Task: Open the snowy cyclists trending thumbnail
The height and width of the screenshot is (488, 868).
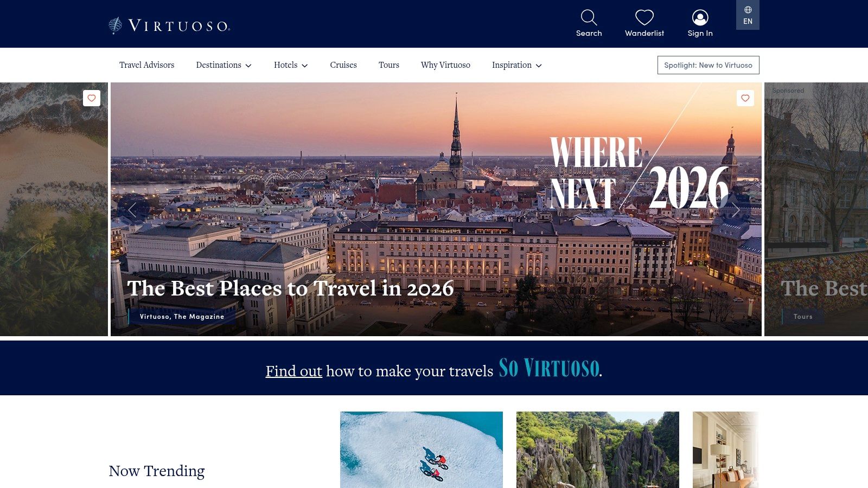Action: 422,450
